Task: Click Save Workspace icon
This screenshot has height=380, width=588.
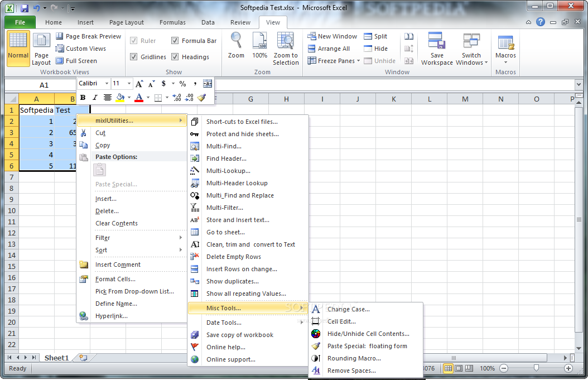Action: click(437, 49)
